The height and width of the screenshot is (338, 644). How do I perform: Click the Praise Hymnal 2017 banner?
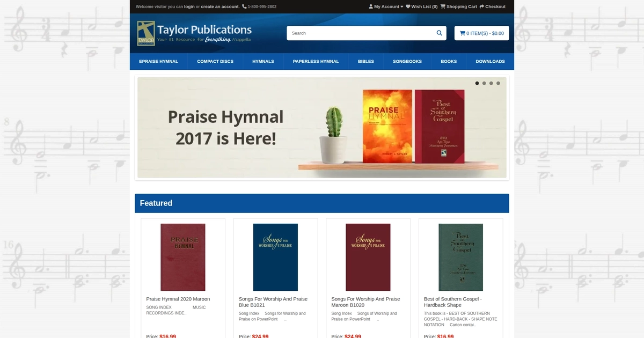coord(322,128)
